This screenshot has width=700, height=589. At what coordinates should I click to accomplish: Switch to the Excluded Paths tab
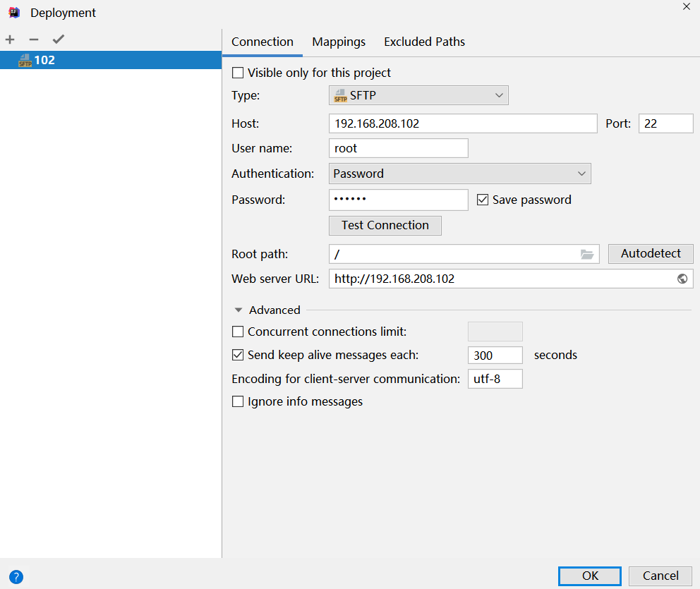coord(424,42)
